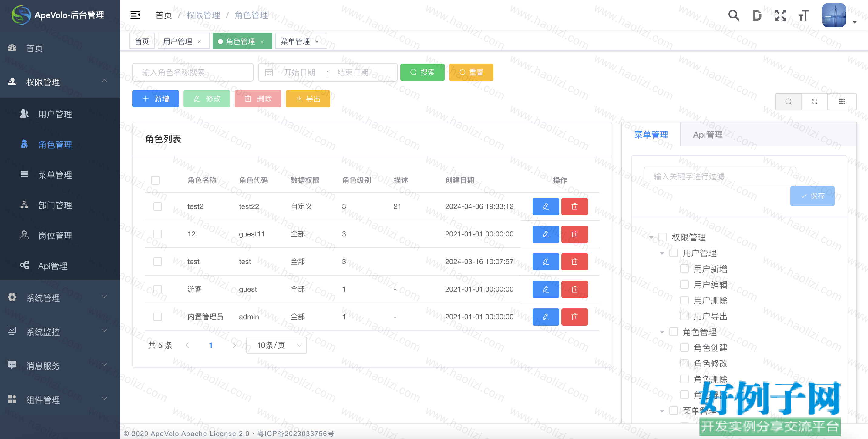Toggle the sidebar collapse hamburger icon
The width and height of the screenshot is (868, 439).
[135, 15]
